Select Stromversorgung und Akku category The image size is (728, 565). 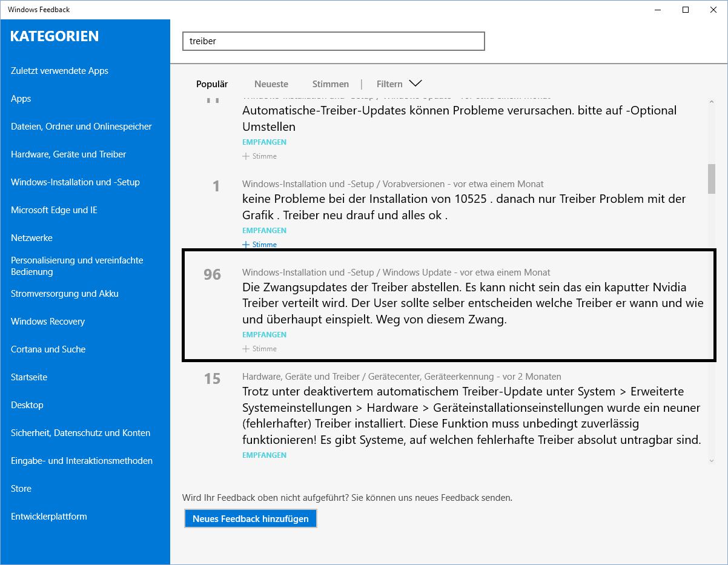point(65,294)
